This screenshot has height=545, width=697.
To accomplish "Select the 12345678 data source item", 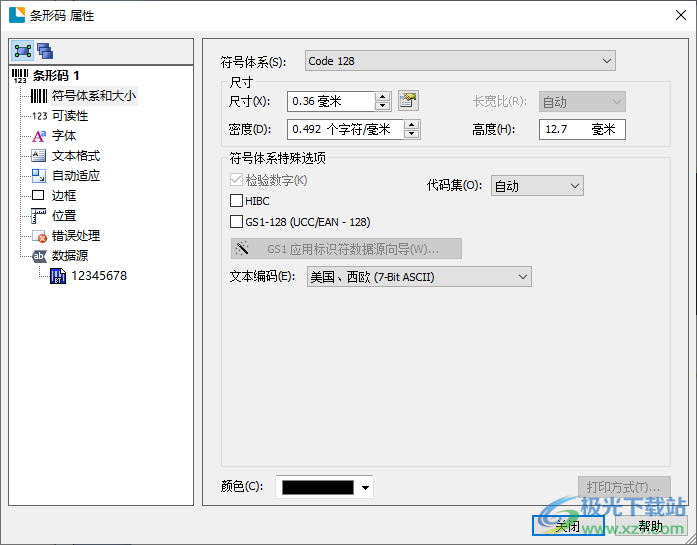I will (x=99, y=276).
